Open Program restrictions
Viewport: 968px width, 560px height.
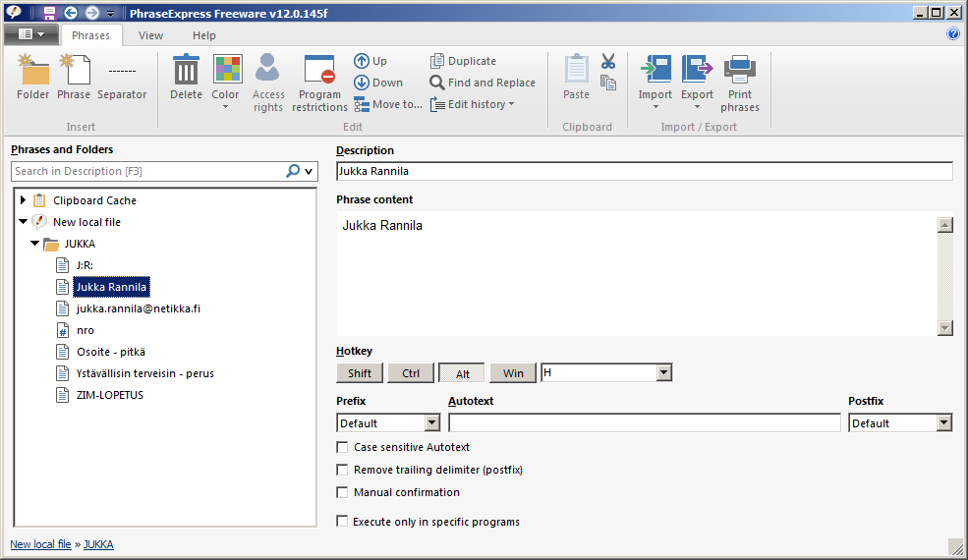(319, 84)
